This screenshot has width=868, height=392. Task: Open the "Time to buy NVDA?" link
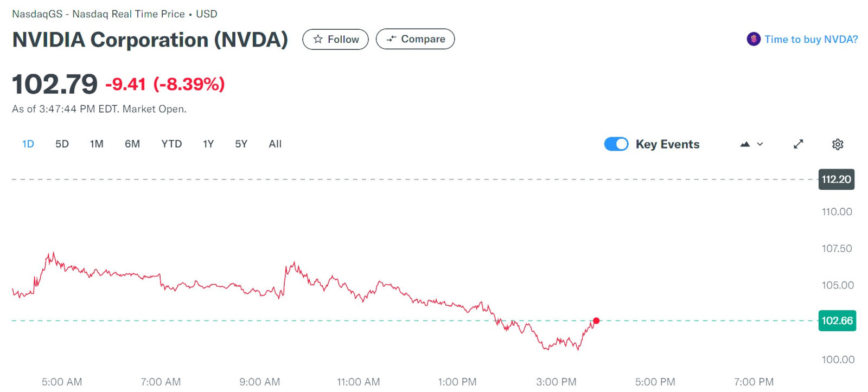[x=811, y=39]
